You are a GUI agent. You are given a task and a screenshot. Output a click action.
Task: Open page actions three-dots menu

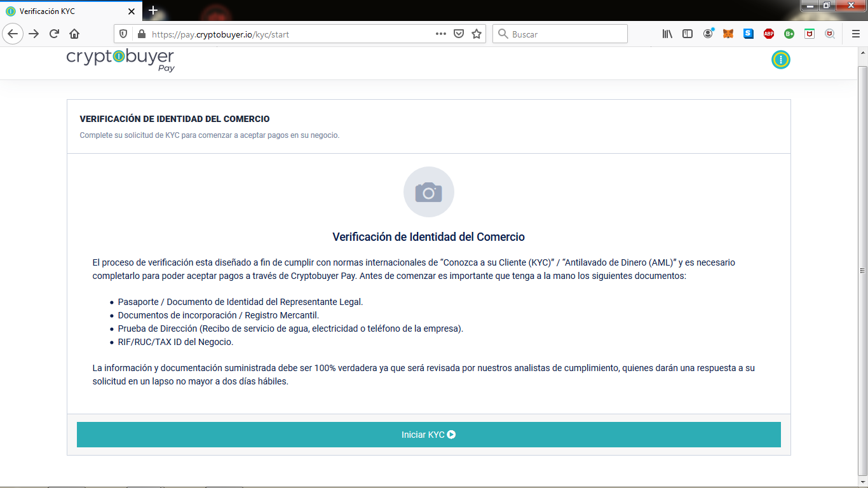click(x=441, y=34)
